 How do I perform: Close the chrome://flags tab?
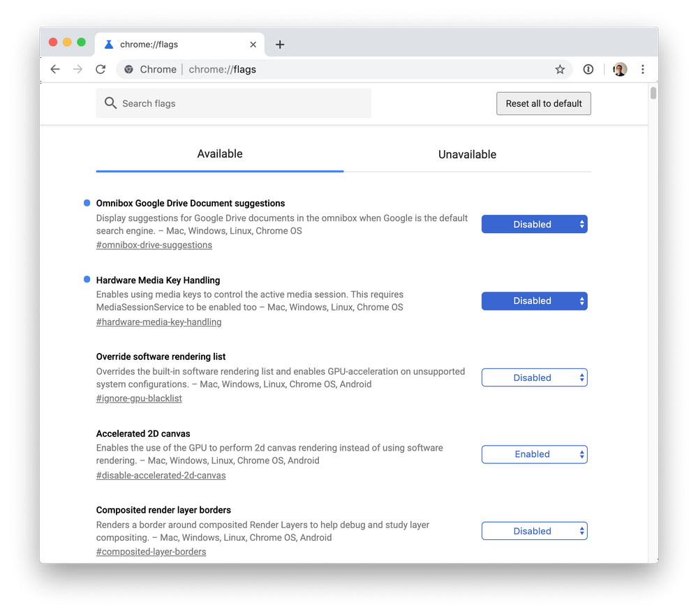click(253, 45)
